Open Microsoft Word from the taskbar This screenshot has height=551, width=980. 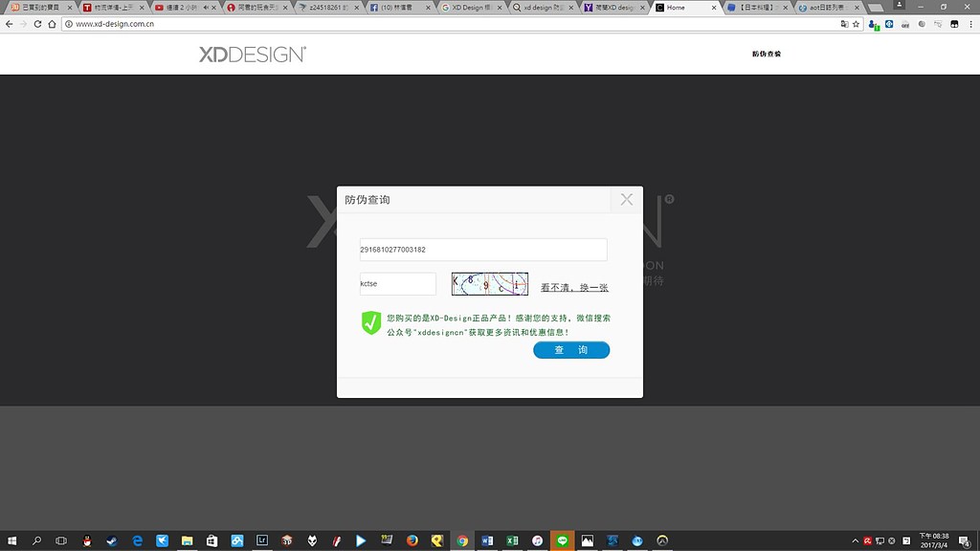(x=487, y=540)
